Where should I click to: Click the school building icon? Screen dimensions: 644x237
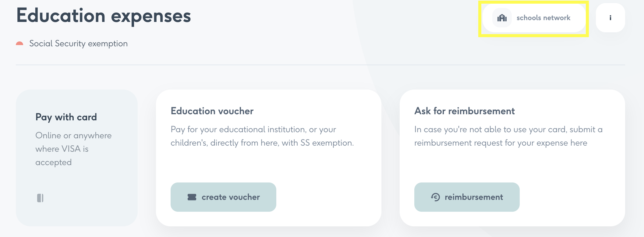pos(502,18)
